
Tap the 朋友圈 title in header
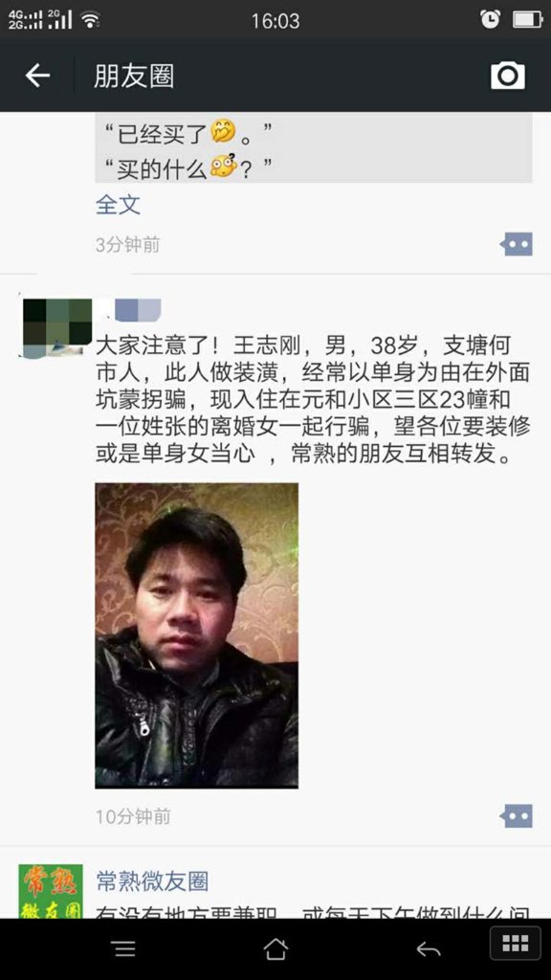pyautogui.click(x=134, y=77)
